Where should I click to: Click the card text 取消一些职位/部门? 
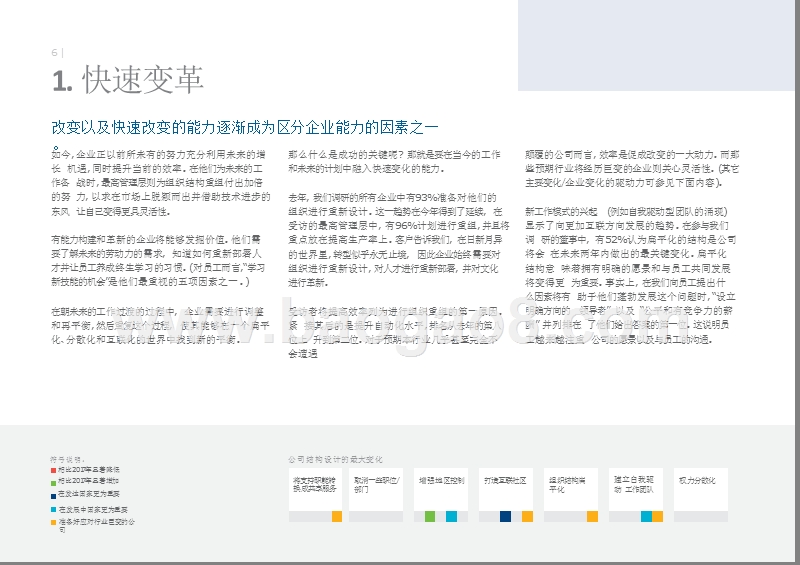point(377,484)
